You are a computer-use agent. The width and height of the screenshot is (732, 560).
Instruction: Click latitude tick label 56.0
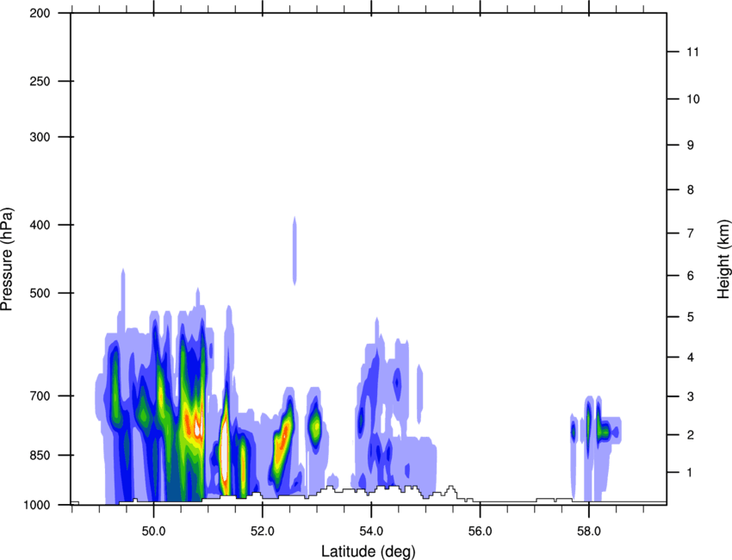pyautogui.click(x=480, y=532)
